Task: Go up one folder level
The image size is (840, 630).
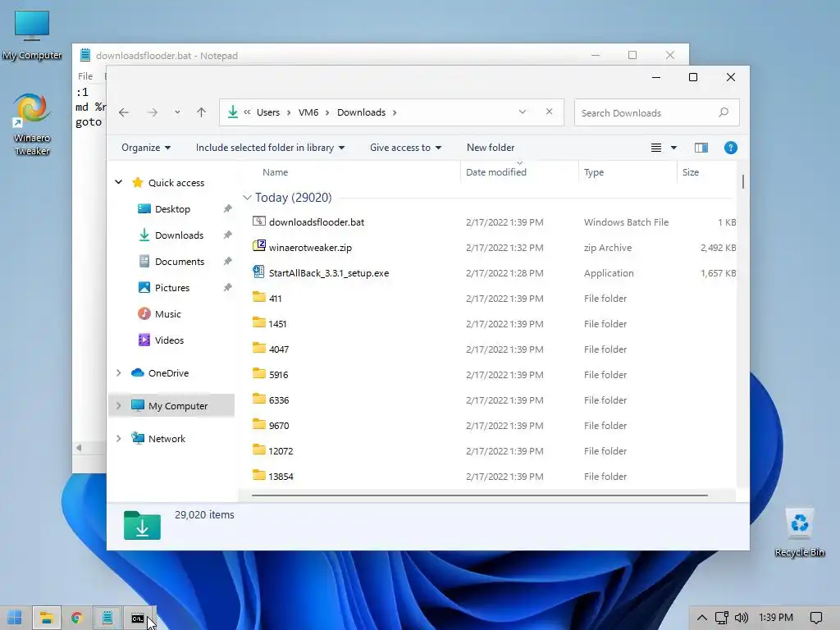Action: coord(202,112)
